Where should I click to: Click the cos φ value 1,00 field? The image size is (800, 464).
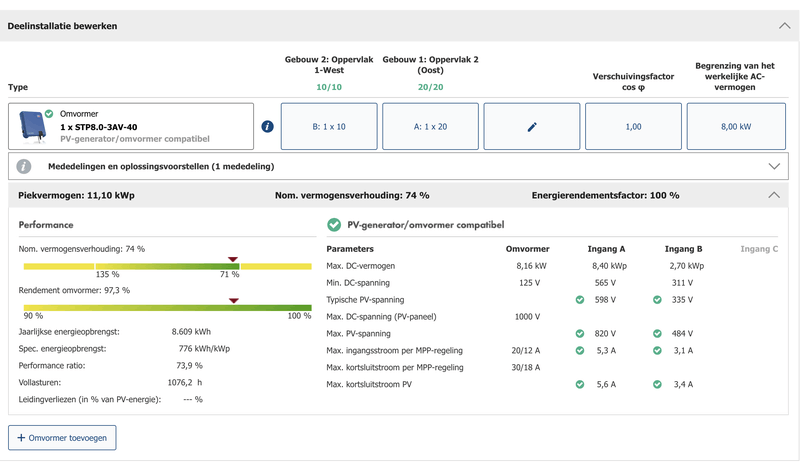633,127
